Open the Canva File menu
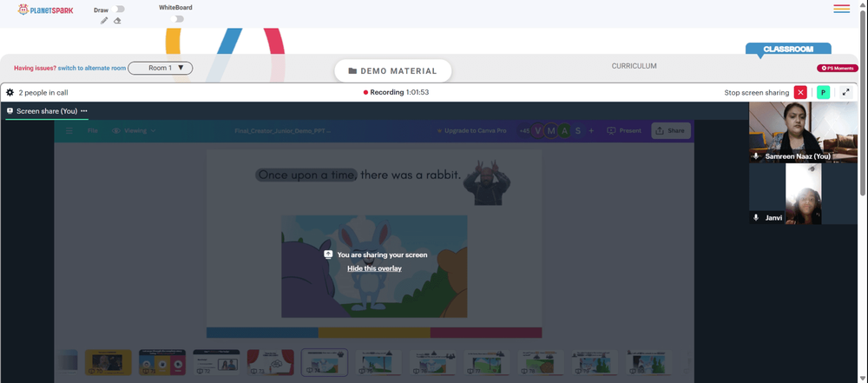This screenshot has width=868, height=383. click(93, 131)
